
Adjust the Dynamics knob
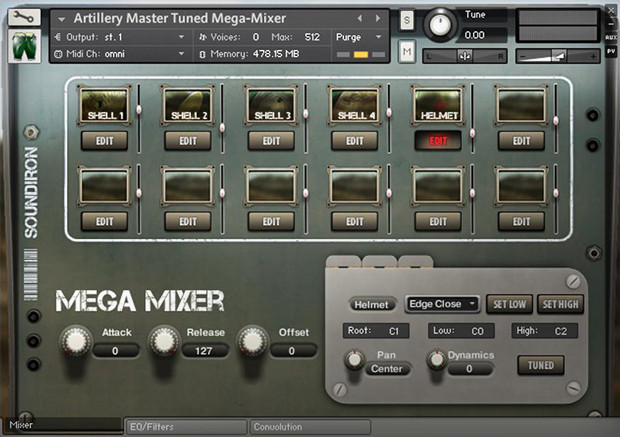click(437, 359)
